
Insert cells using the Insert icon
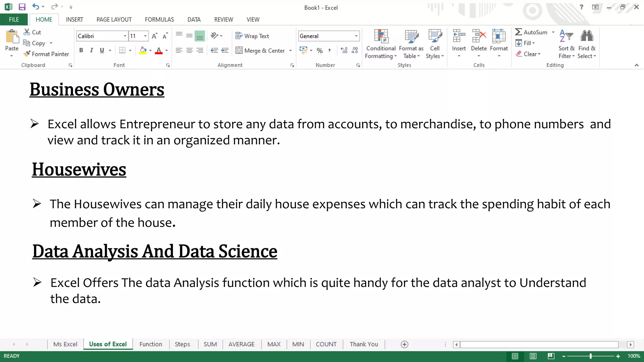459,36
